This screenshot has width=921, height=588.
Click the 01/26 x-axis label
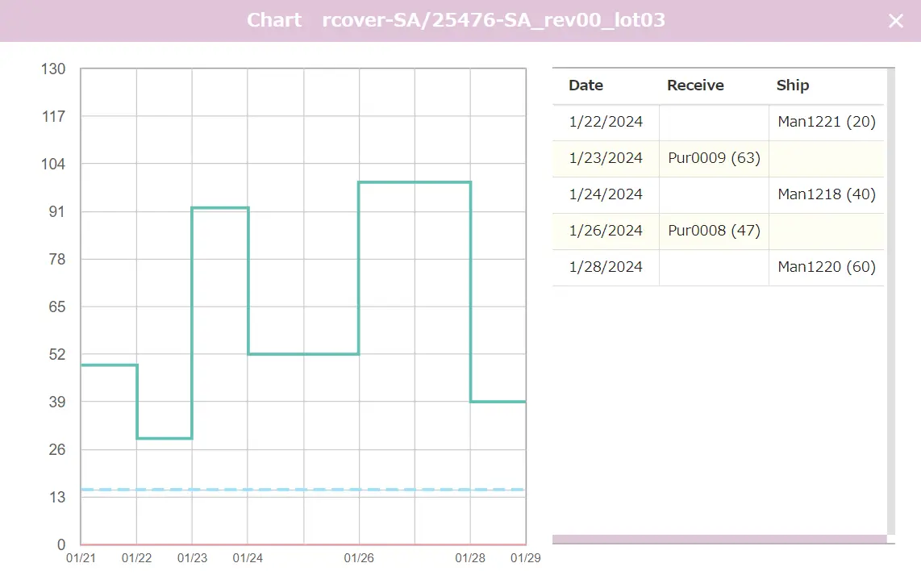click(358, 557)
